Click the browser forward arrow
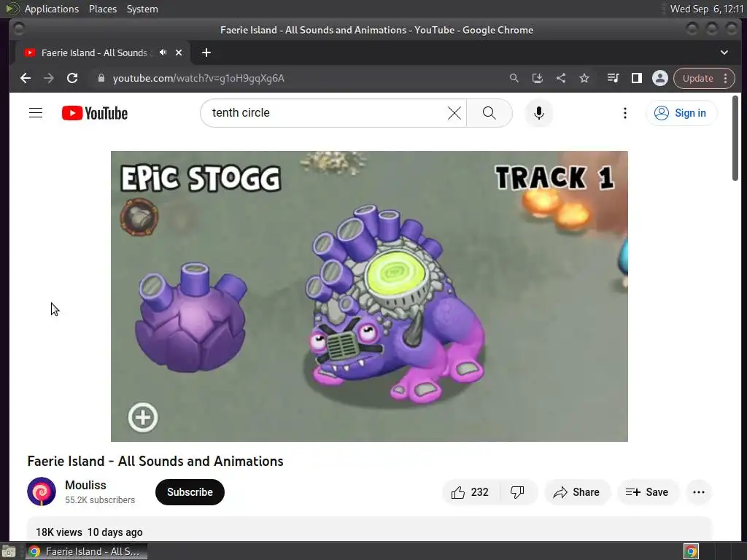Image resolution: width=747 pixels, height=560 pixels. [49, 78]
